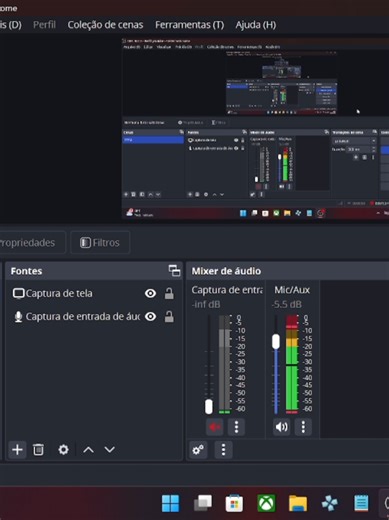Unmute the Captura de entrada audio channel

pos(214,427)
